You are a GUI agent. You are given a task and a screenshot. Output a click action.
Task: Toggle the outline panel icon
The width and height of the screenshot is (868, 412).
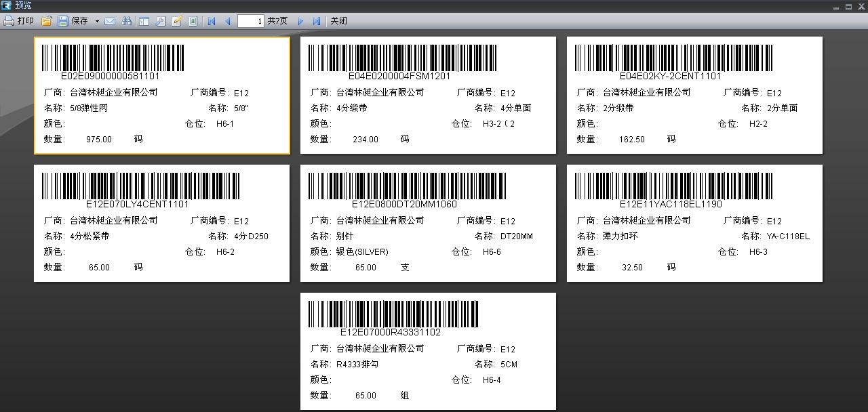144,21
